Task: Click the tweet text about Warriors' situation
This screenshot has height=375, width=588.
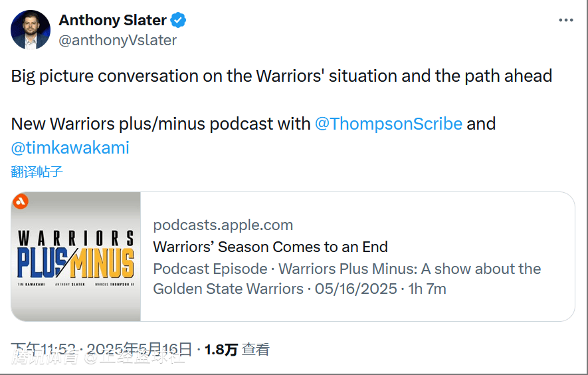Action: click(x=282, y=76)
